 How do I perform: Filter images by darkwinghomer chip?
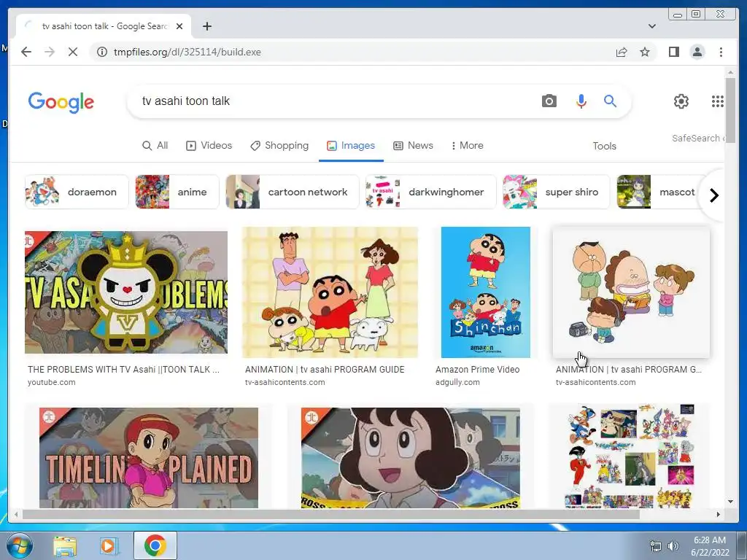point(430,192)
